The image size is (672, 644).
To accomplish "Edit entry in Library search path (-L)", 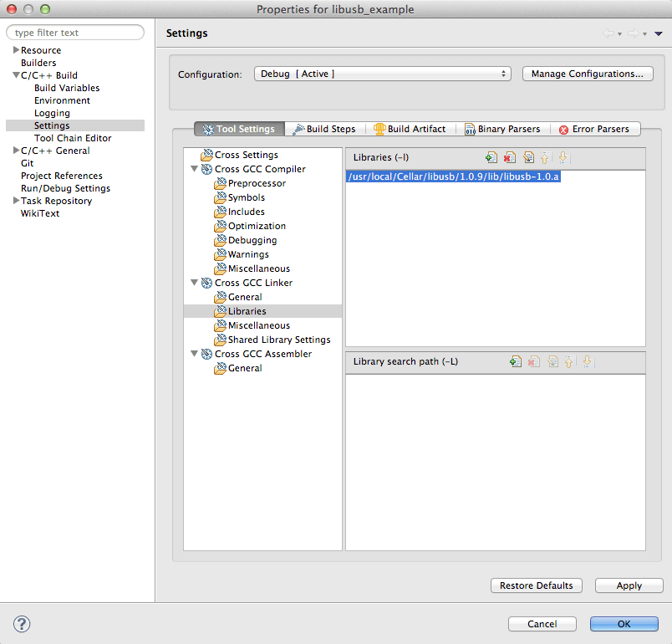I will click(552, 361).
